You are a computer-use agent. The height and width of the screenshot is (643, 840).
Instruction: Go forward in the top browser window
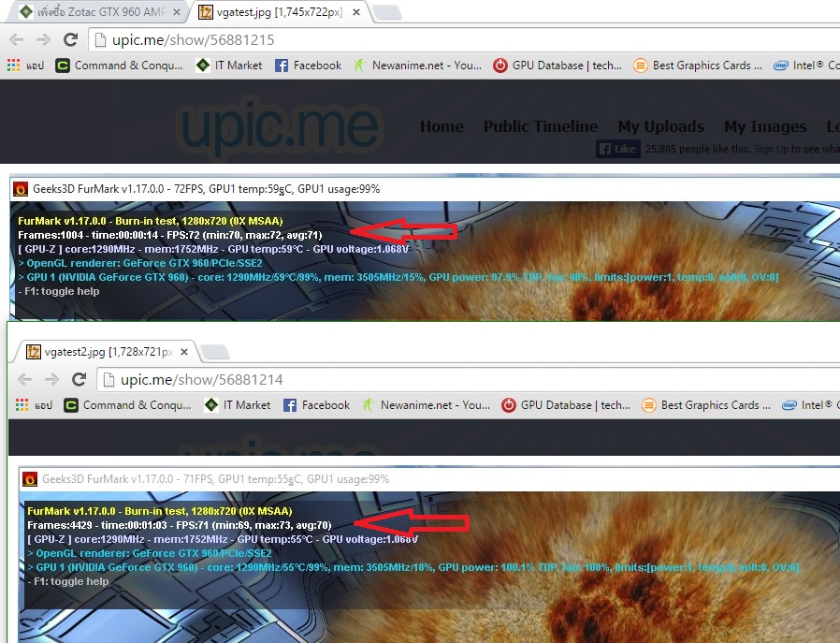tap(43, 39)
